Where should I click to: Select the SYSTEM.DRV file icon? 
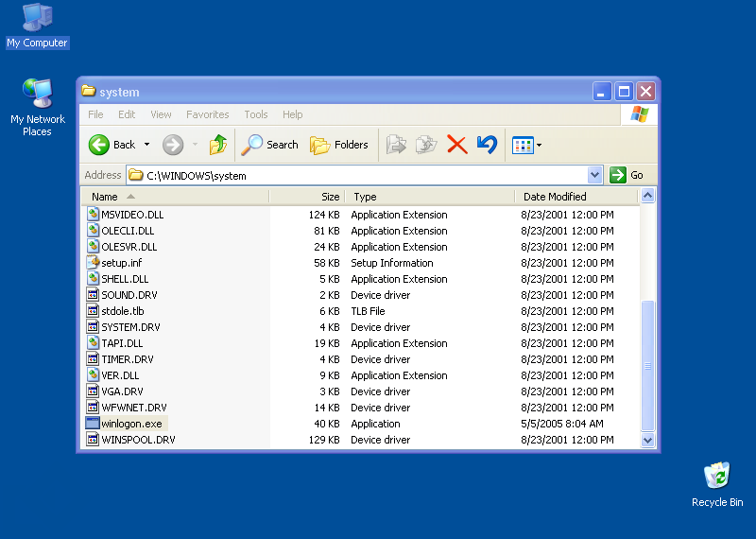pyautogui.click(x=93, y=326)
